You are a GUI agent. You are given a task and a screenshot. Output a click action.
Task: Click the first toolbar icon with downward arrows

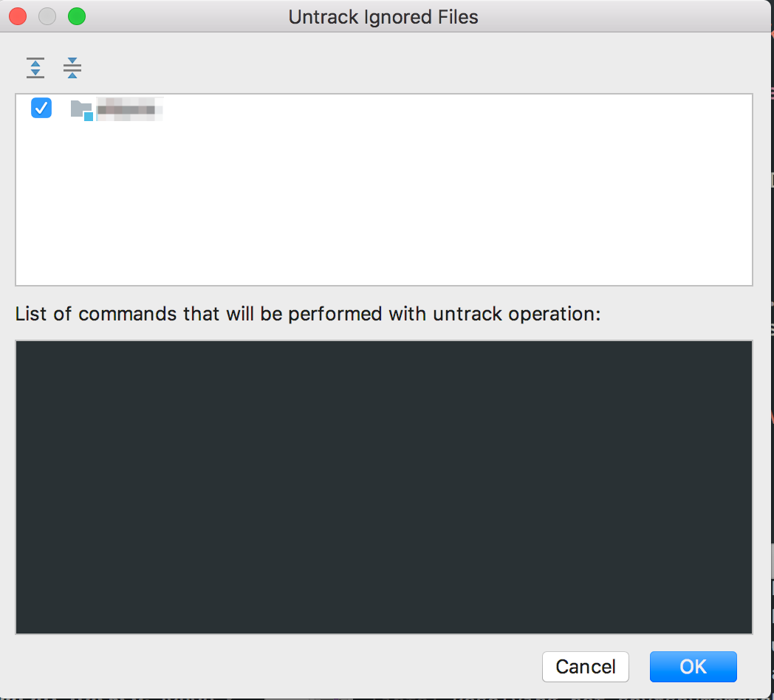pos(34,67)
